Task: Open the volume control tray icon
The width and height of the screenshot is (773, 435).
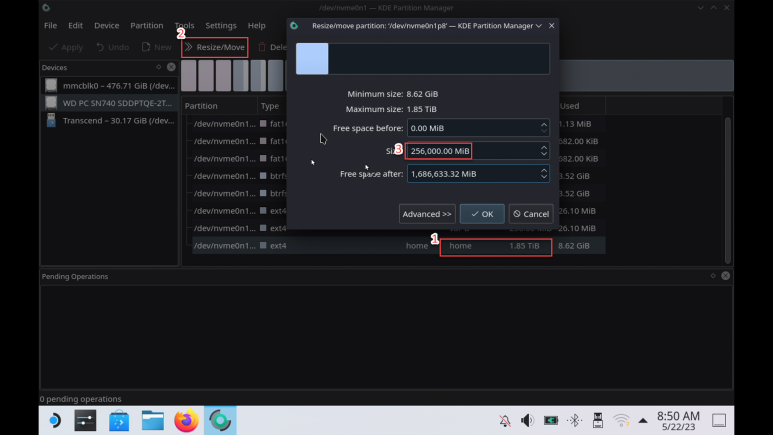Action: (x=527, y=421)
